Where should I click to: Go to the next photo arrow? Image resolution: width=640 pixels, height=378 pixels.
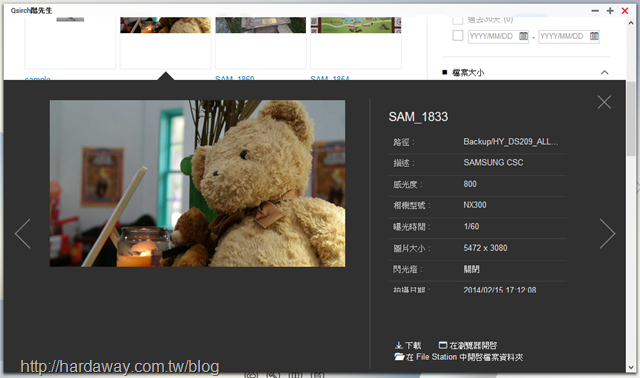(x=607, y=233)
